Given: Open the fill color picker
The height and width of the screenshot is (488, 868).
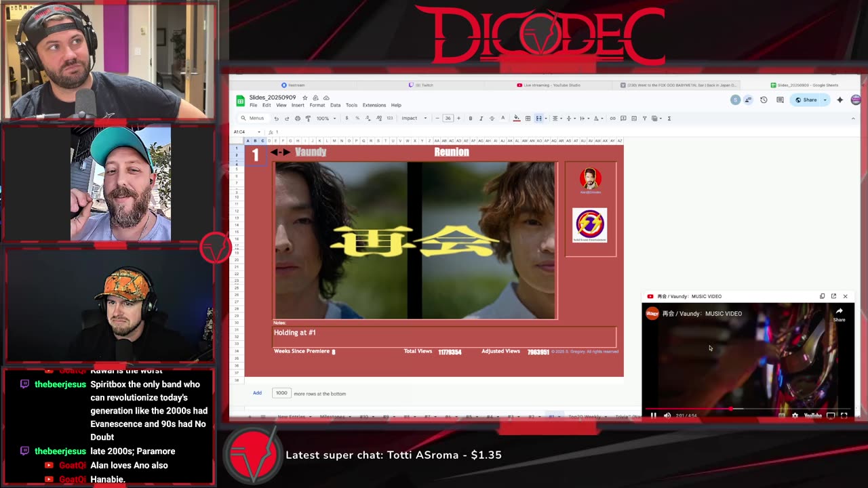Looking at the screenshot, I should (517, 119).
